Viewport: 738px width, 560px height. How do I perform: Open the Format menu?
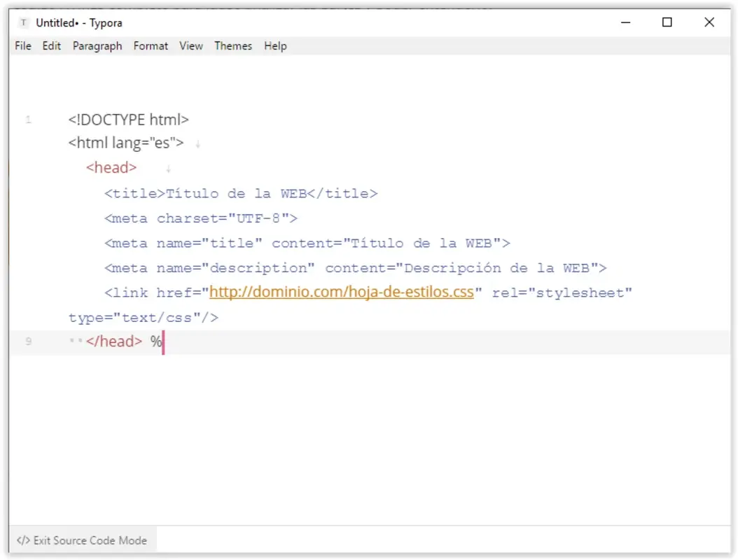click(151, 45)
